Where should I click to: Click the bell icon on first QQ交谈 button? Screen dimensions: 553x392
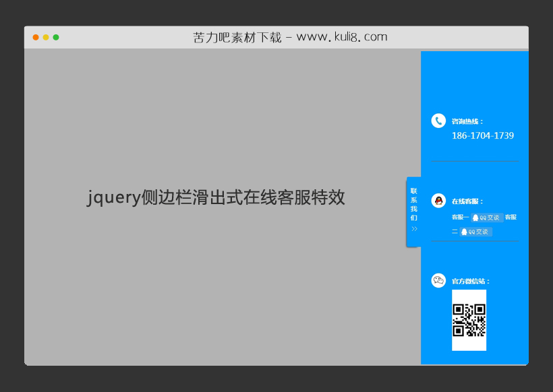pos(477,217)
